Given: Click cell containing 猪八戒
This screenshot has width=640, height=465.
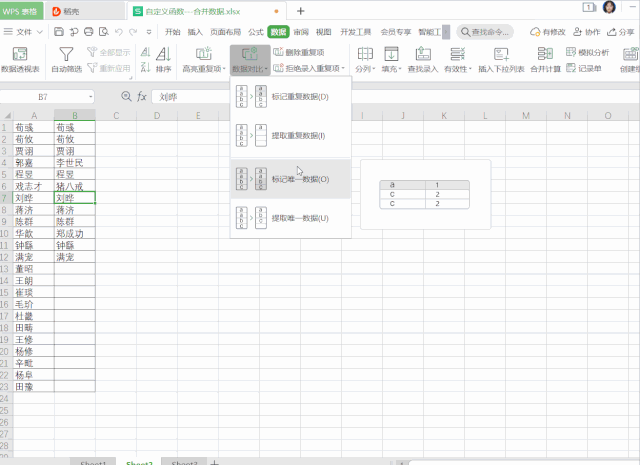Looking at the screenshot, I should pyautogui.click(x=75, y=187).
